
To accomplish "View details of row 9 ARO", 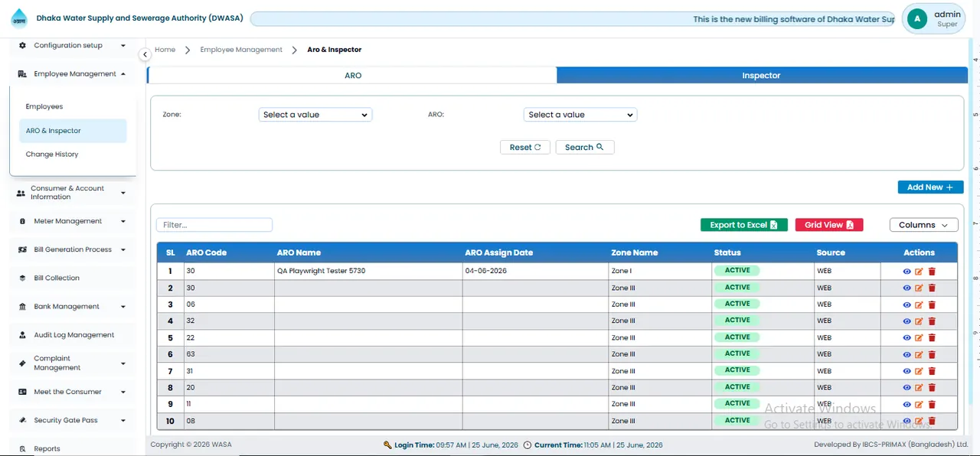I will (x=906, y=405).
